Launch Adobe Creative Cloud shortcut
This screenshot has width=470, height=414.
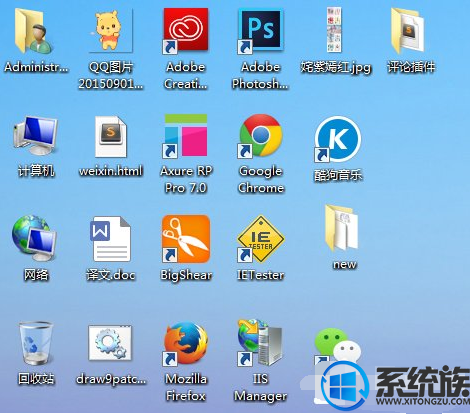(x=186, y=31)
